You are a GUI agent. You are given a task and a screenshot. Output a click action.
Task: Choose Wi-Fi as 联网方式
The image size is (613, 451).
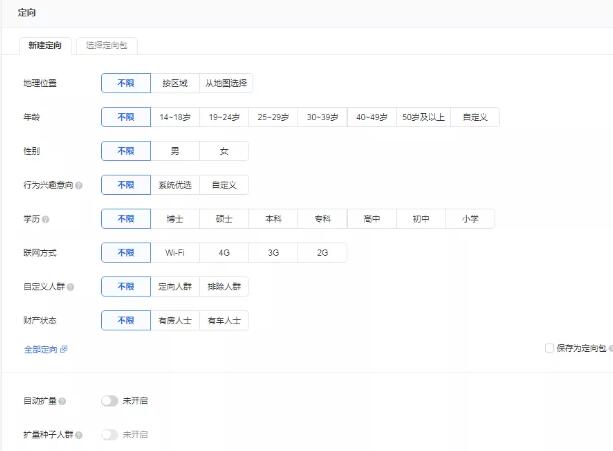174,253
